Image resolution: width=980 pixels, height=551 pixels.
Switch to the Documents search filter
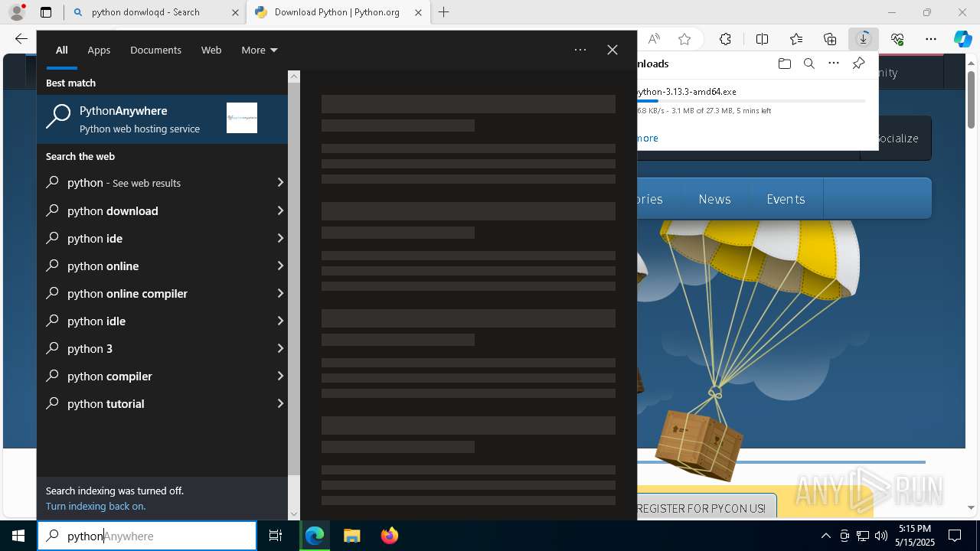[155, 50]
